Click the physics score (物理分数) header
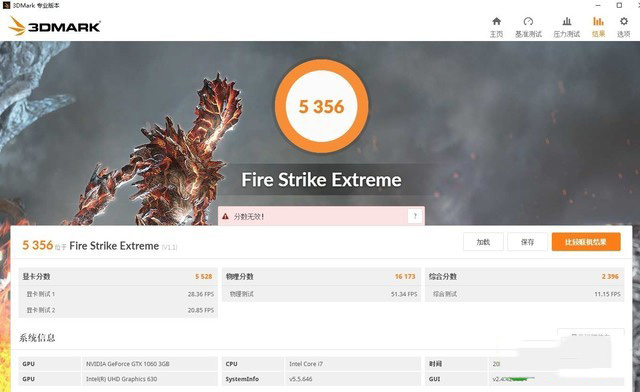640x392 pixels. (240, 276)
